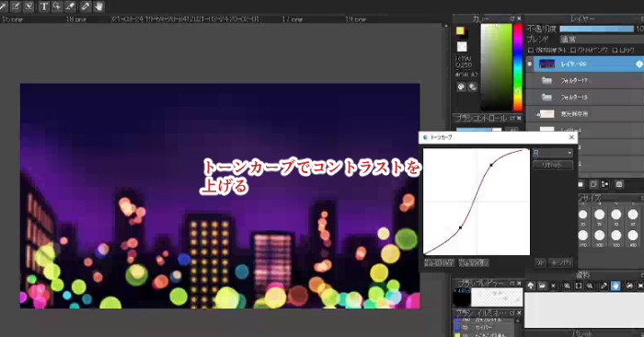The height and width of the screenshot is (337, 644).
Task: Adjust the 不透明度 opacity slider
Action: tap(597, 29)
